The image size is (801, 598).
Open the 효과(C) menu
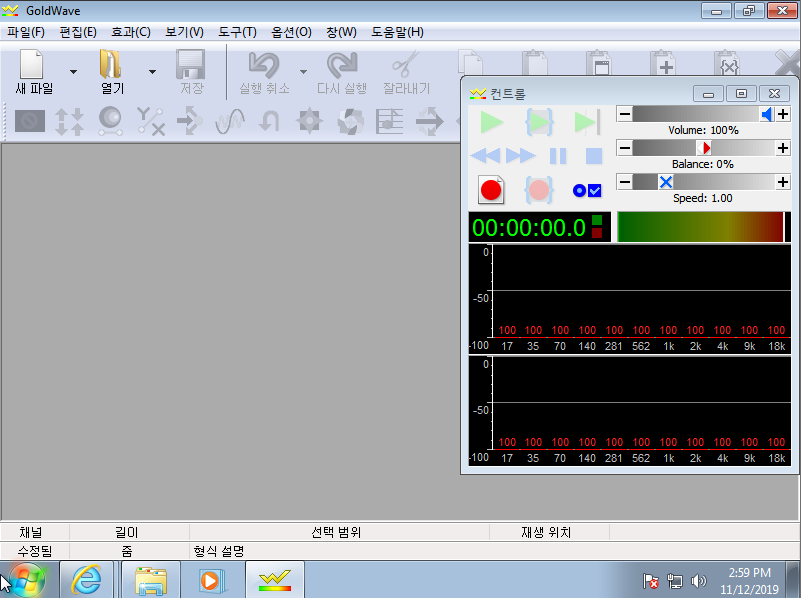(131, 32)
